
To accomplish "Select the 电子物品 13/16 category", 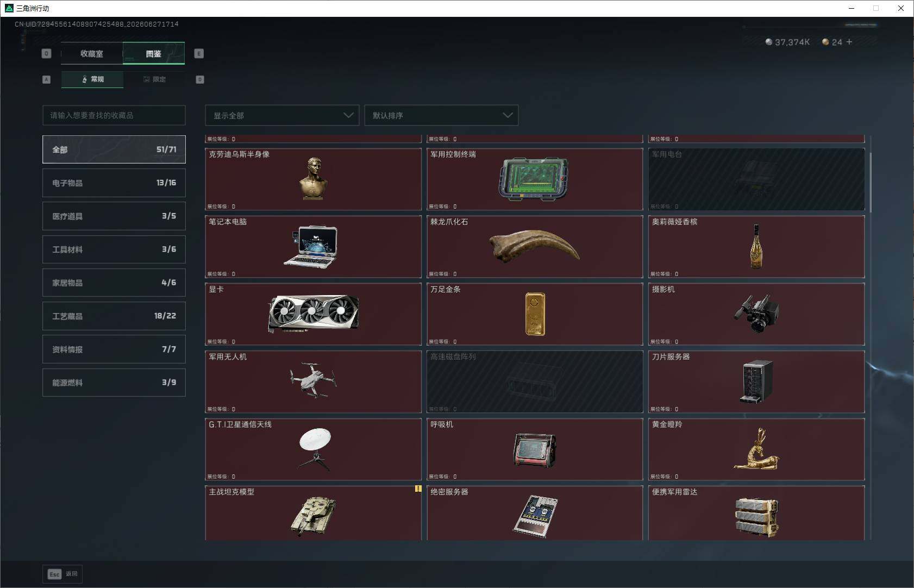I will (114, 183).
